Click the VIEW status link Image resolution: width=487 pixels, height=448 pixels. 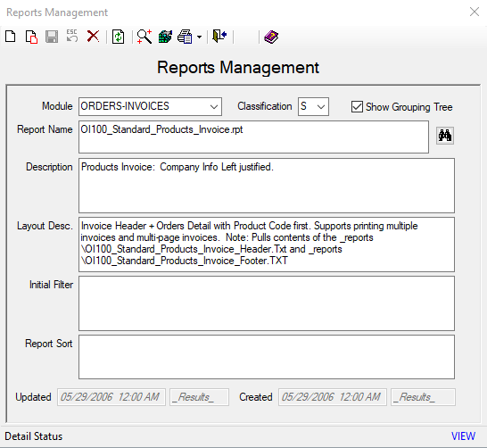(463, 436)
